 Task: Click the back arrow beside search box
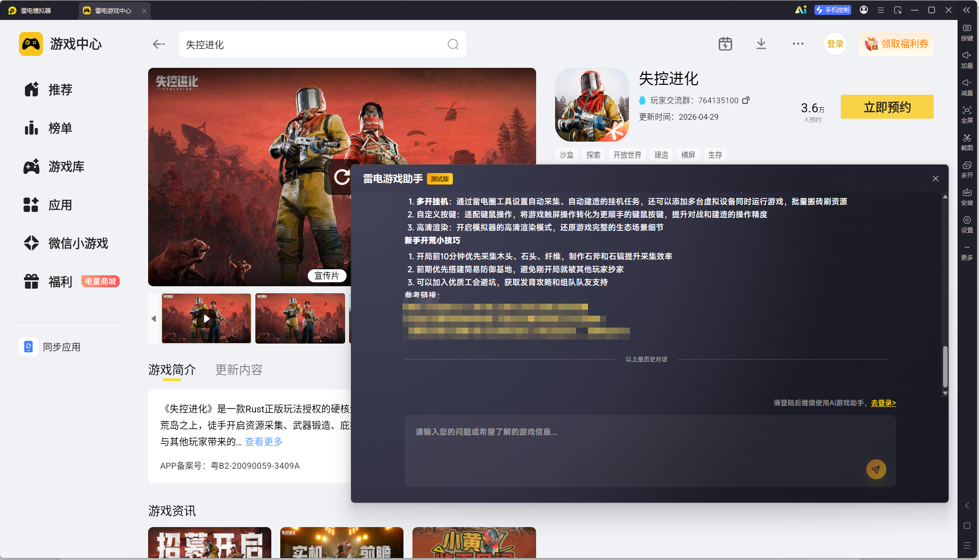pyautogui.click(x=159, y=44)
